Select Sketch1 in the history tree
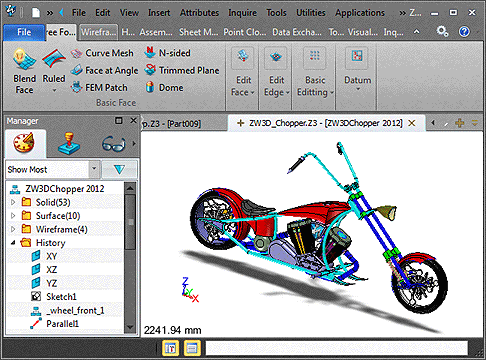The width and height of the screenshot is (486, 360). (54, 296)
